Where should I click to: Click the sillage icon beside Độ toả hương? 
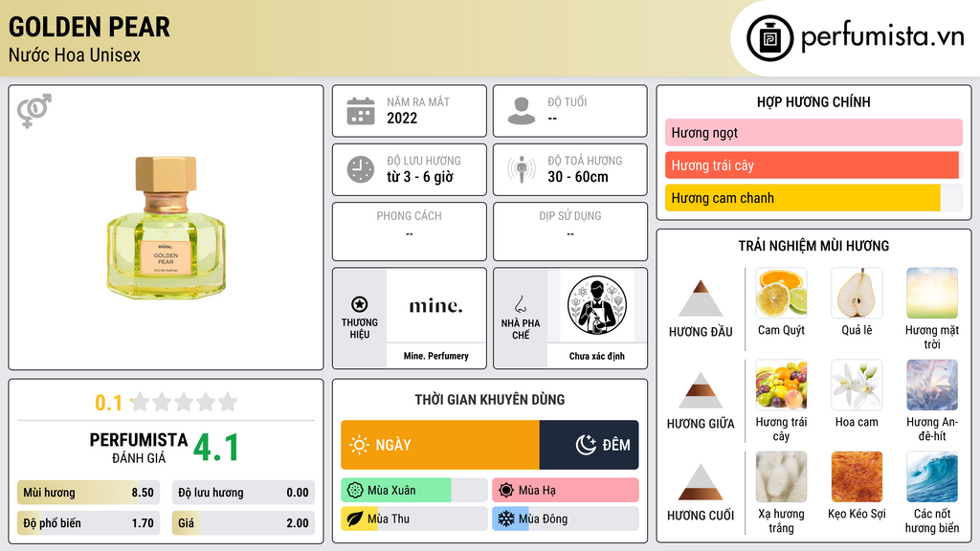pos(522,169)
